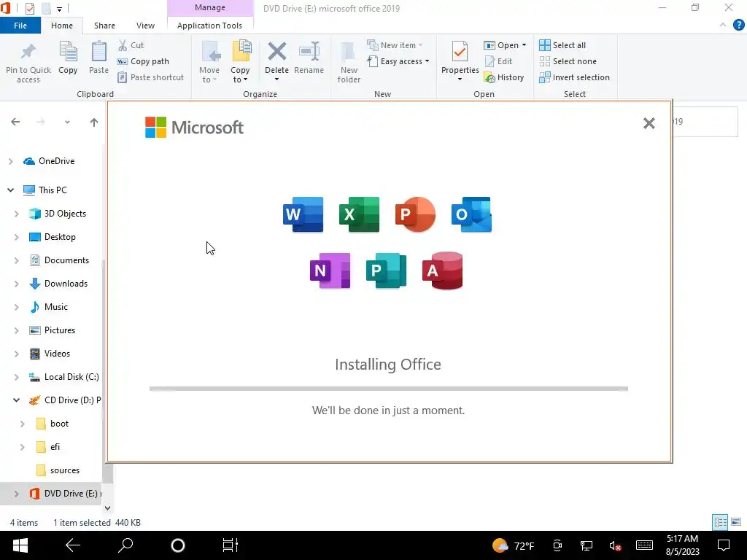Switch to the Home ribbon tab
747x560 pixels.
pos(62,26)
